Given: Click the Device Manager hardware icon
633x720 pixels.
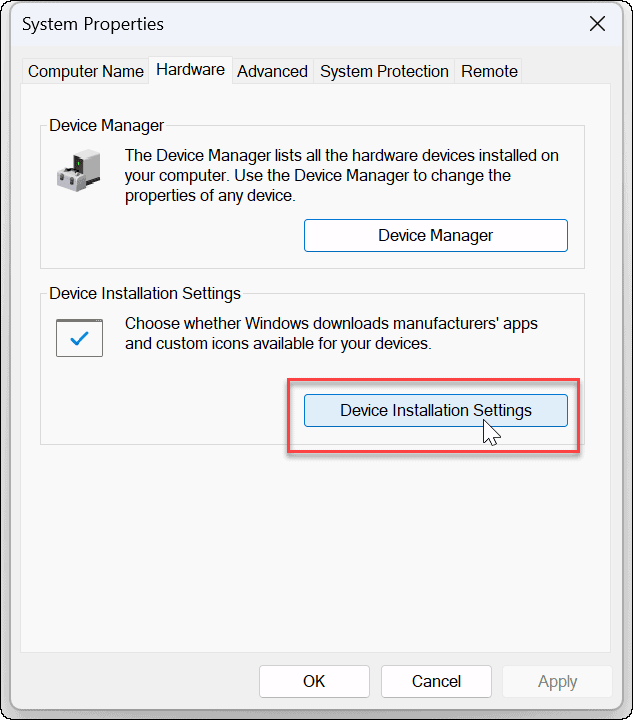Looking at the screenshot, I should click(78, 170).
